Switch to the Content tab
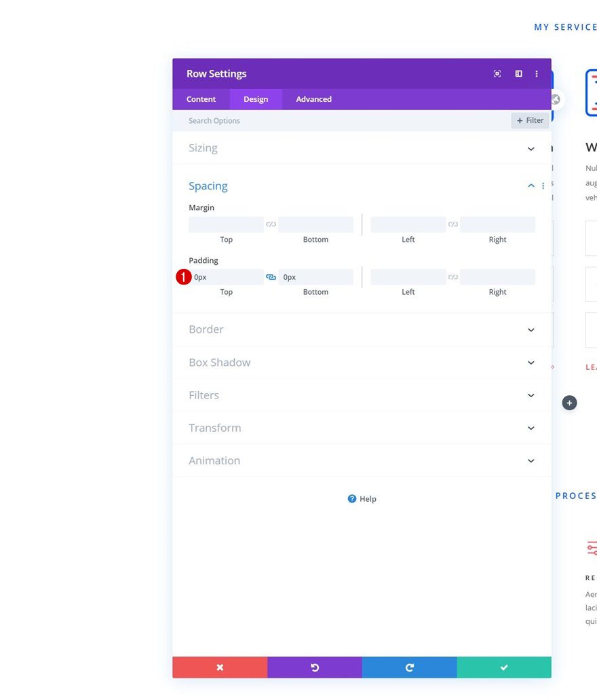The height and width of the screenshot is (700, 597). pyautogui.click(x=201, y=98)
